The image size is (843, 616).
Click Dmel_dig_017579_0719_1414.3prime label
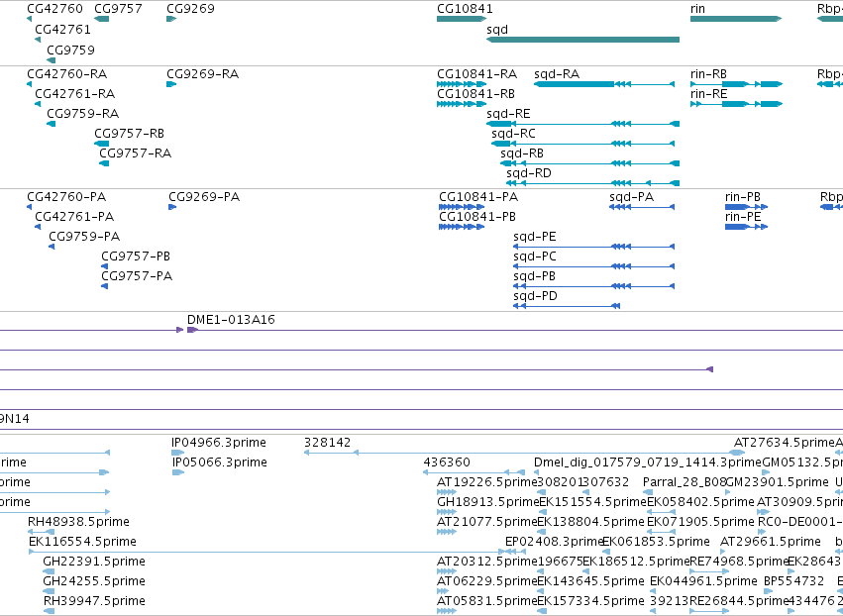coord(647,462)
